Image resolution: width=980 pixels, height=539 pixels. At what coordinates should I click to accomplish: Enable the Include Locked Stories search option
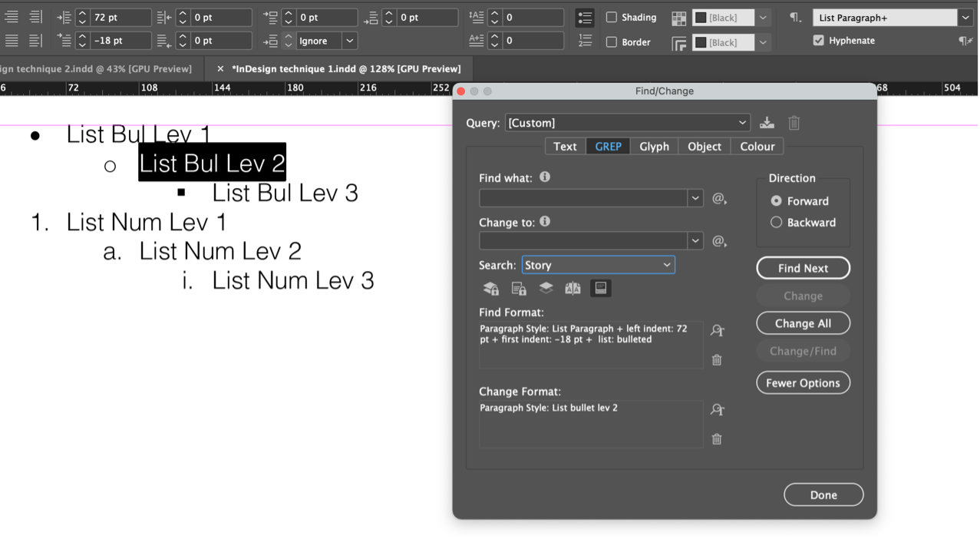coord(518,288)
